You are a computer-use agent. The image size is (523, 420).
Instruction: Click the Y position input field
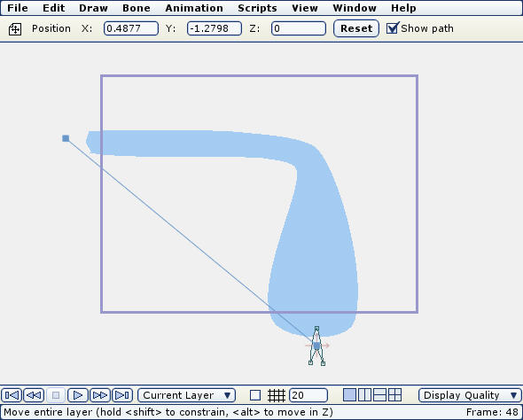point(215,28)
